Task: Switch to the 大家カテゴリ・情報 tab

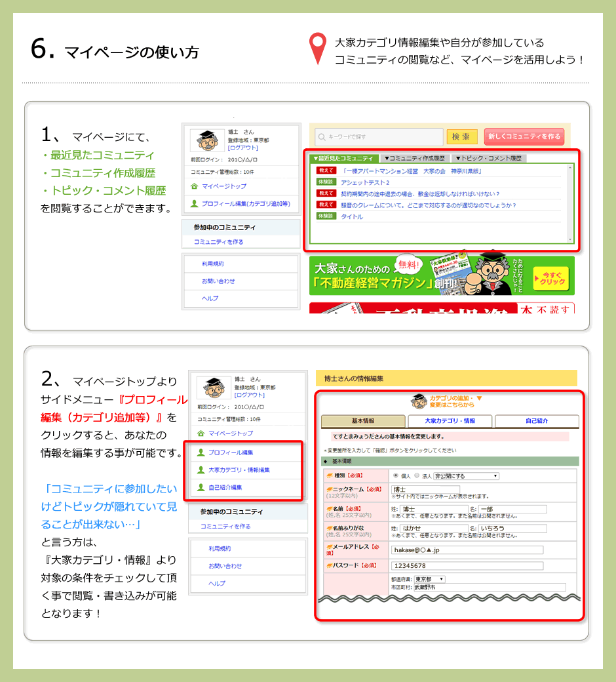Action: [450, 421]
